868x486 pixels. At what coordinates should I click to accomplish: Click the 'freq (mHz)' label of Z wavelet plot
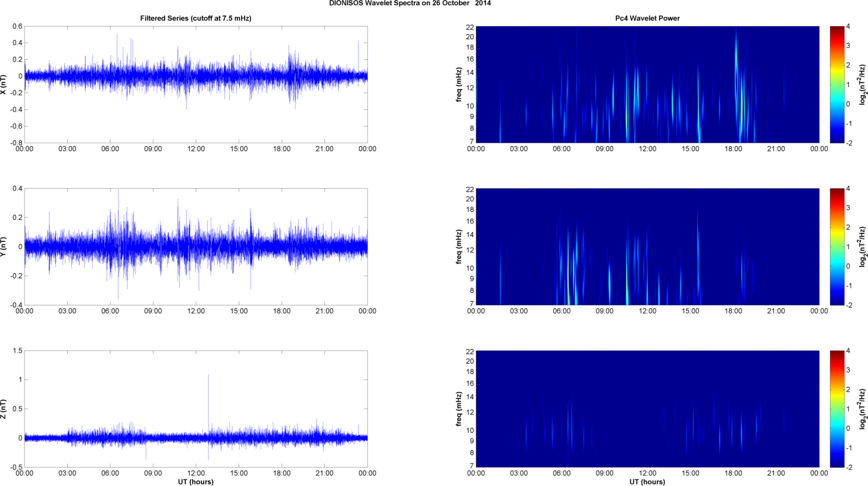[x=459, y=409]
